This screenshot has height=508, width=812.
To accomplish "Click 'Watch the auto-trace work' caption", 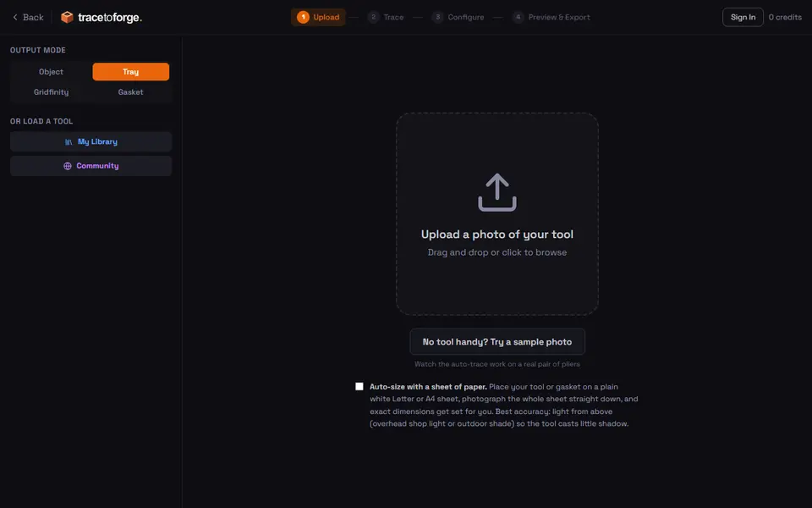I will 497,364.
